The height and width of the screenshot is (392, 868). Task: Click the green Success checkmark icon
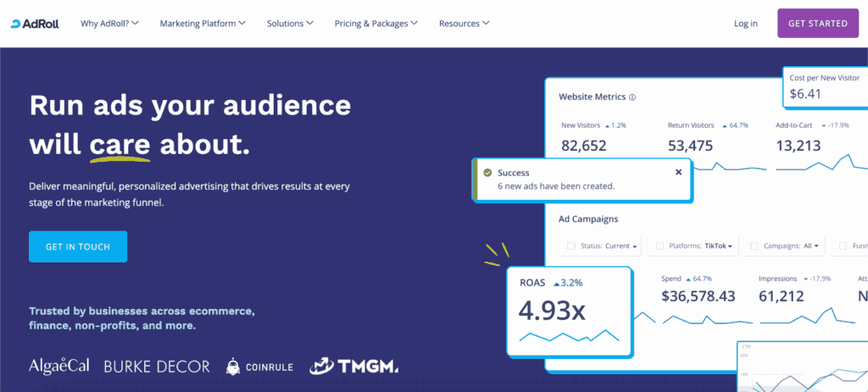(487, 173)
